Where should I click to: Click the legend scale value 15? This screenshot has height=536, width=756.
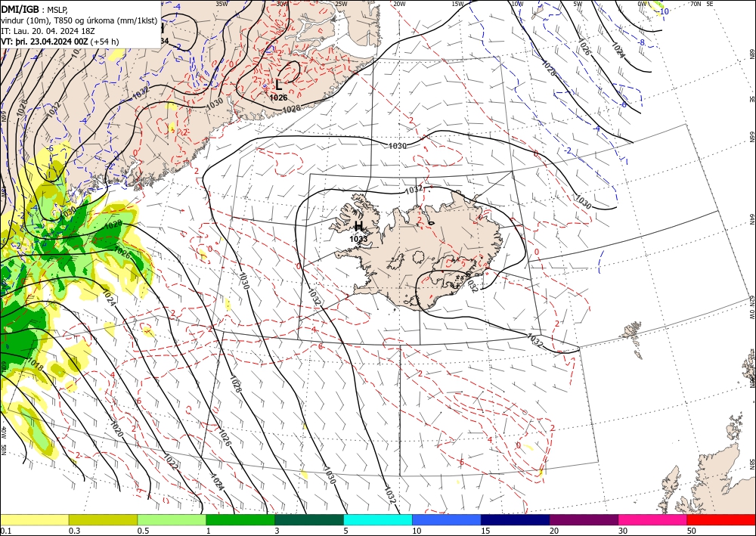485,531
